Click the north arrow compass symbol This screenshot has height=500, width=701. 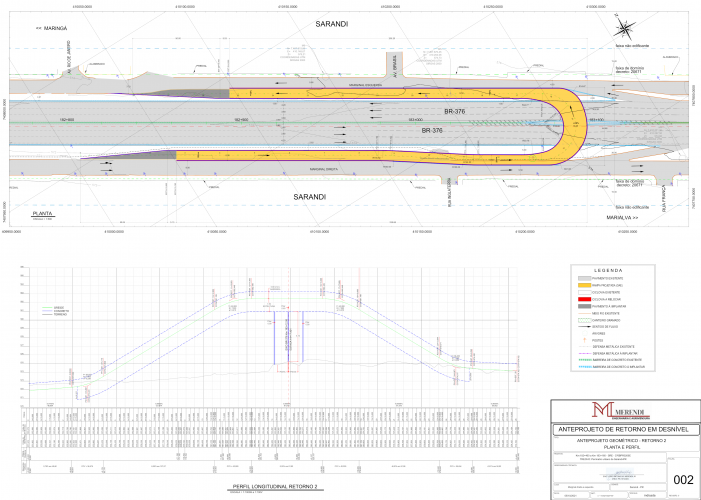625,28
